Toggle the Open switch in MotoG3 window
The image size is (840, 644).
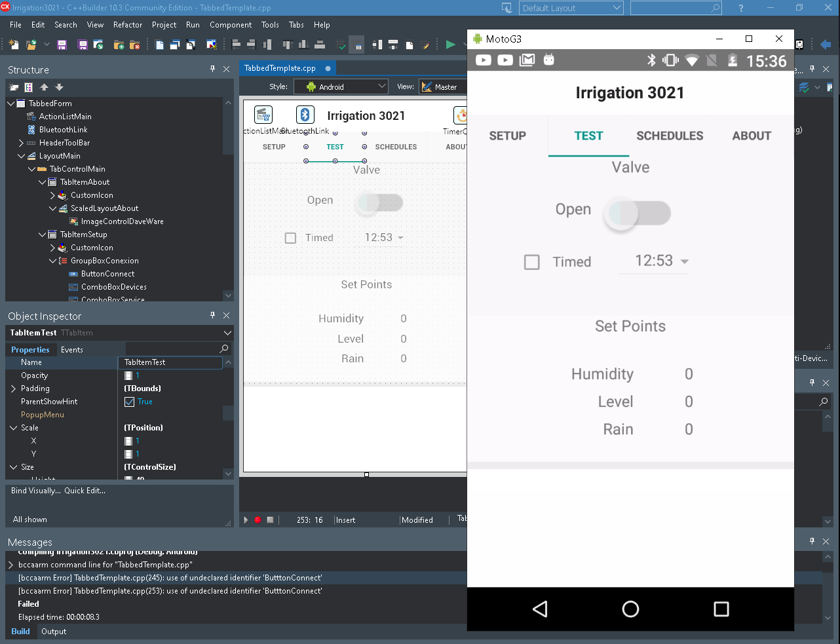[638, 212]
